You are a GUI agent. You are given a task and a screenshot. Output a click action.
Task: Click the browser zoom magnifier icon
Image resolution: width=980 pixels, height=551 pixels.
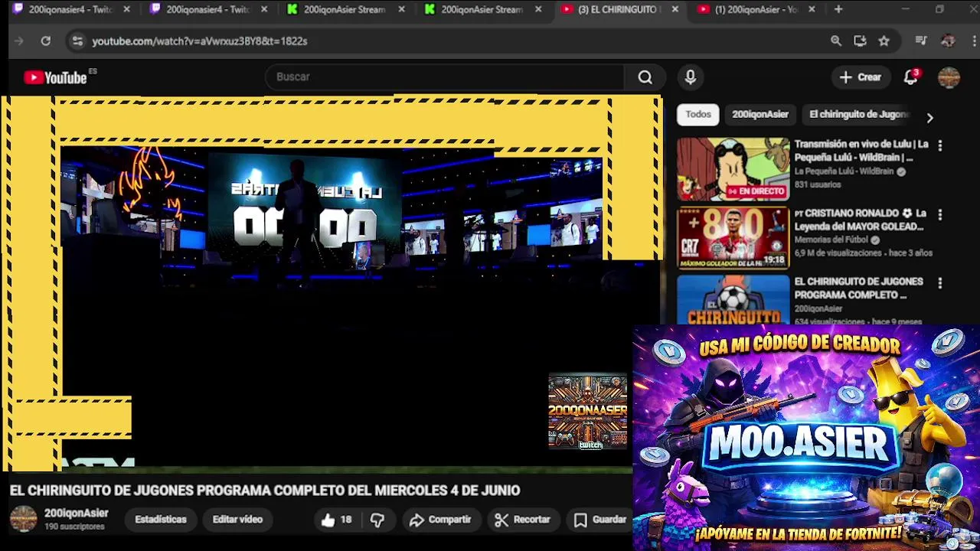(836, 41)
